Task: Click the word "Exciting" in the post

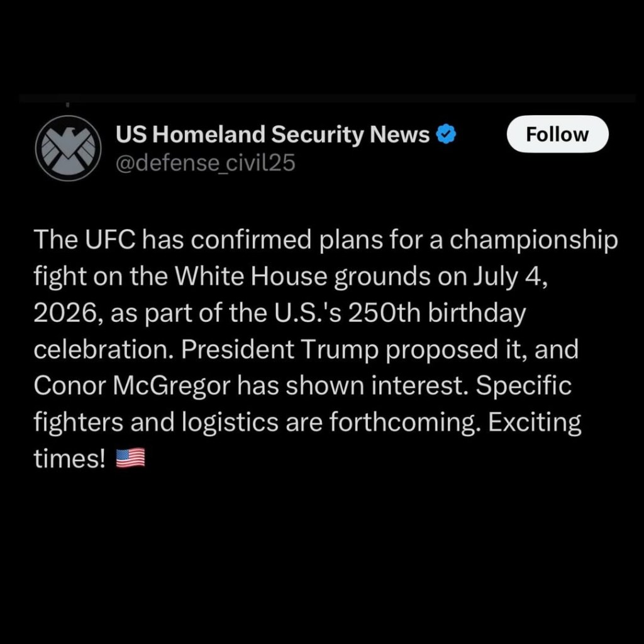Action: 535,422
